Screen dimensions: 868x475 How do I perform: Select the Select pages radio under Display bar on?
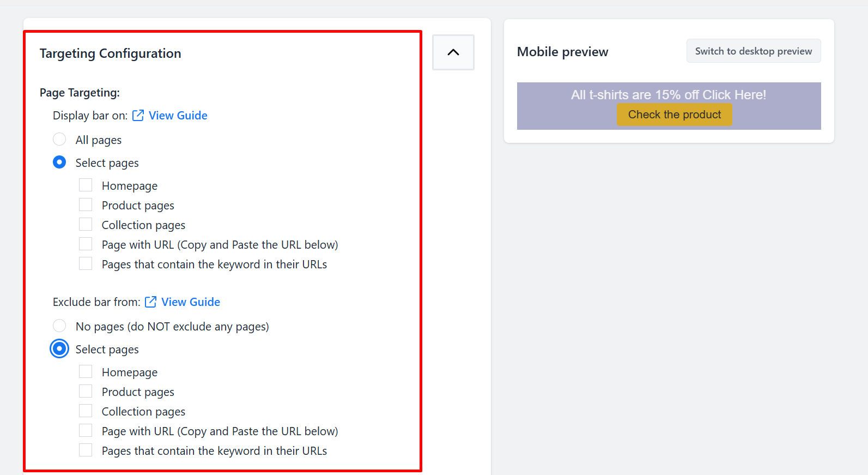click(59, 163)
